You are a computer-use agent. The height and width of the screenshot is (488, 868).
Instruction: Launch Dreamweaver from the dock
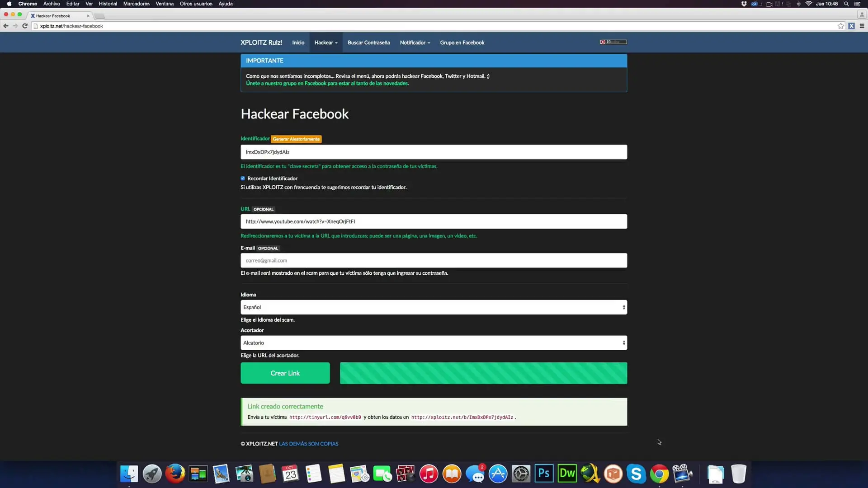[567, 474]
